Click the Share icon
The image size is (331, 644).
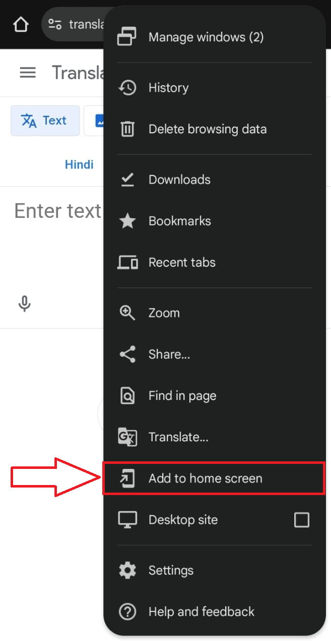point(127,354)
